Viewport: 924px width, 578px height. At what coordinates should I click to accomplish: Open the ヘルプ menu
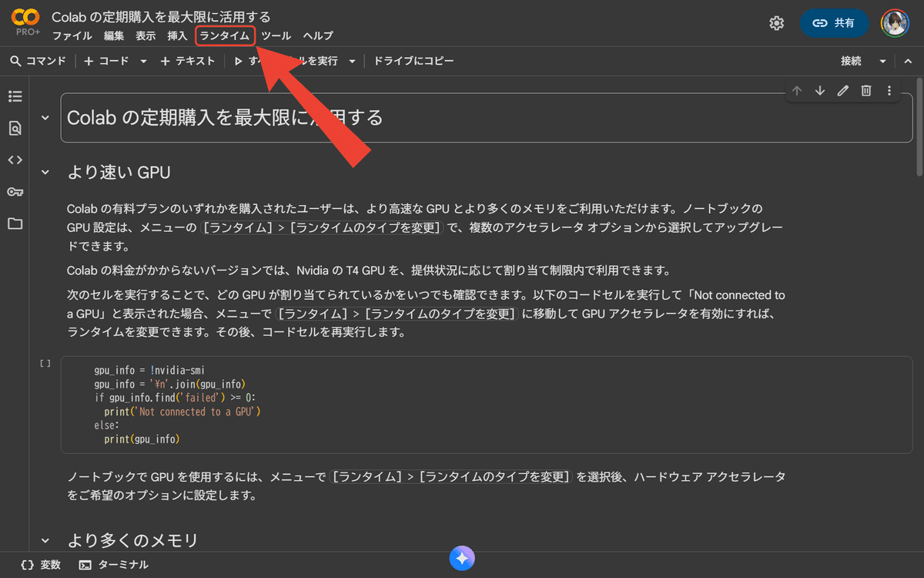pos(318,35)
